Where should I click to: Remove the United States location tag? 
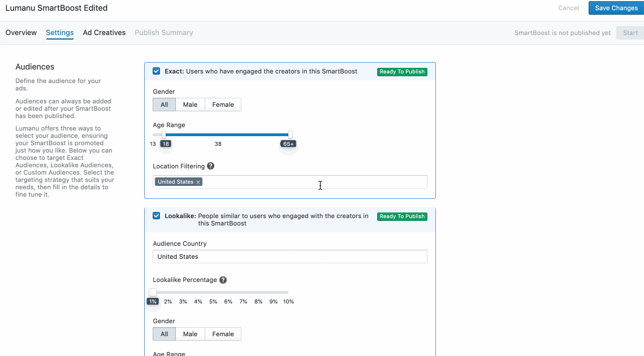(x=198, y=182)
